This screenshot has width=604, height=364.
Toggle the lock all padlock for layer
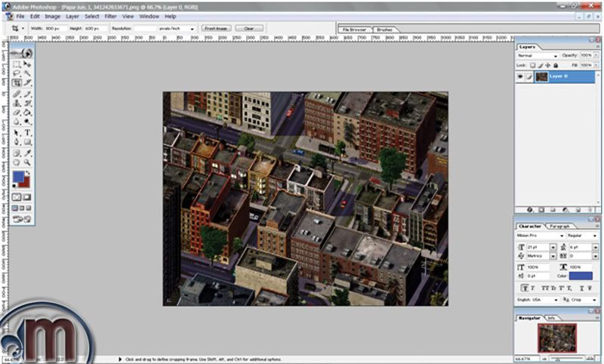(x=556, y=65)
